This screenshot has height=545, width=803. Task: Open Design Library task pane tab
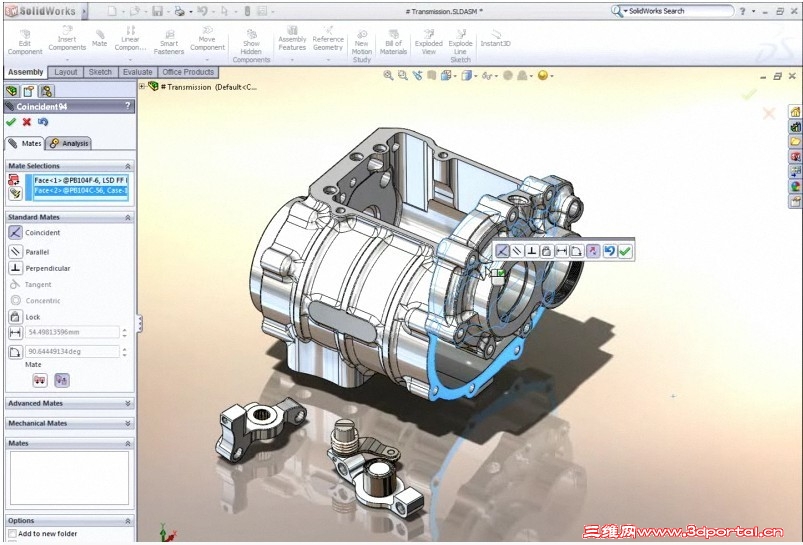795,127
